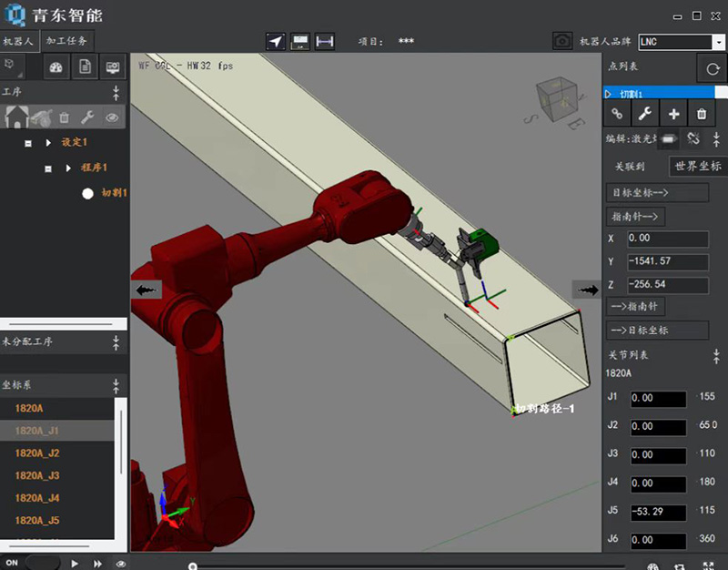Select the arrow navigation tool in top toolbar

pyautogui.click(x=276, y=42)
